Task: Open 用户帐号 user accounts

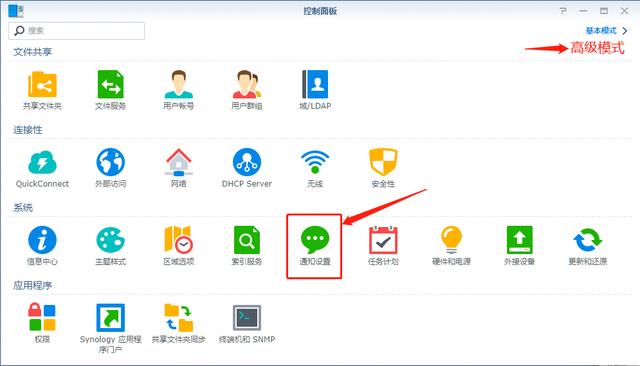Action: (x=179, y=85)
